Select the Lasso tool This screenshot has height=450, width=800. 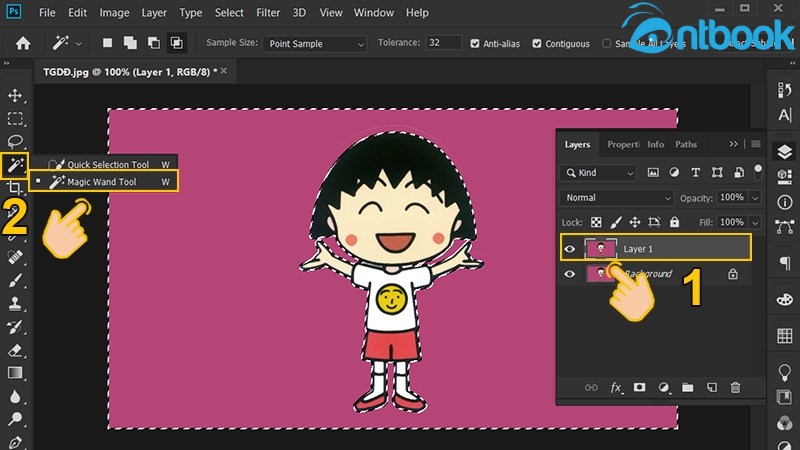pos(15,141)
